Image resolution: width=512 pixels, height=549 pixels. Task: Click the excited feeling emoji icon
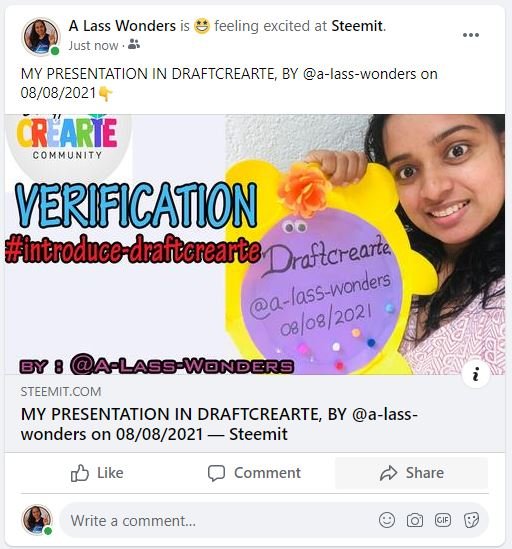tap(202, 26)
